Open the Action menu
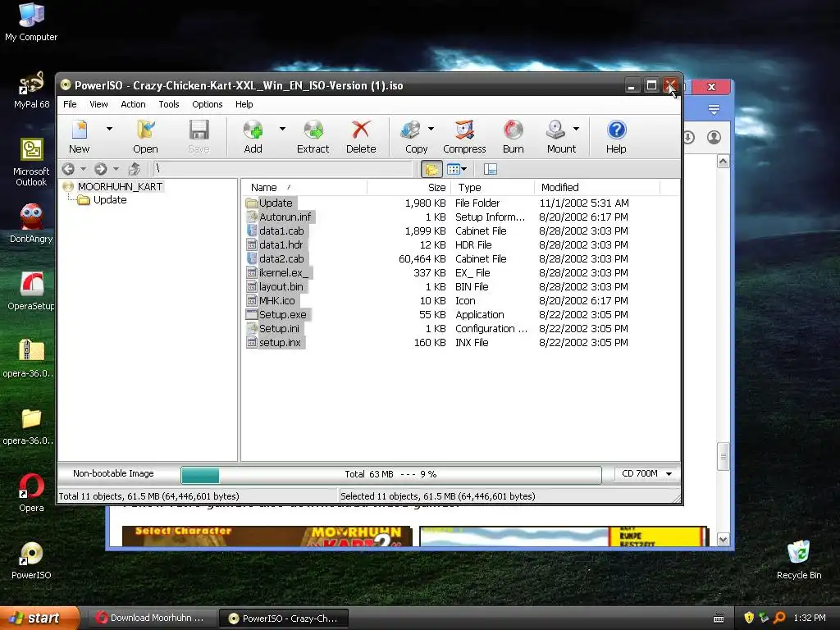 pyautogui.click(x=133, y=104)
